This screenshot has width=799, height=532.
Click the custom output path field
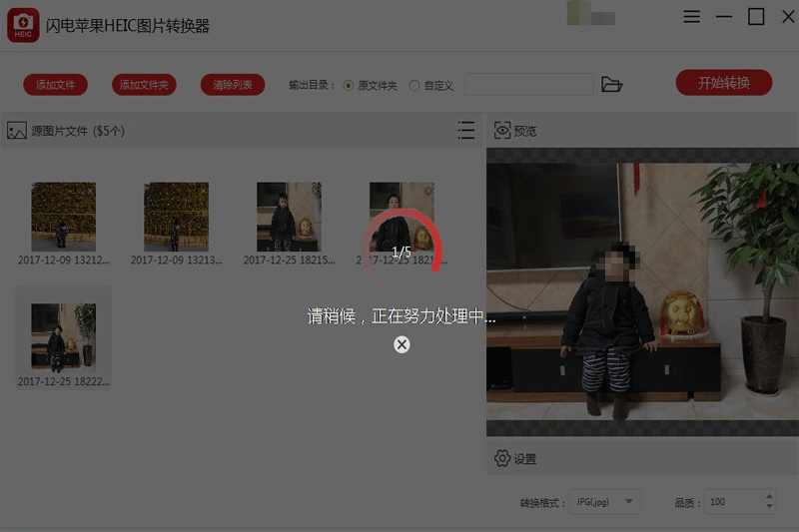coord(529,85)
